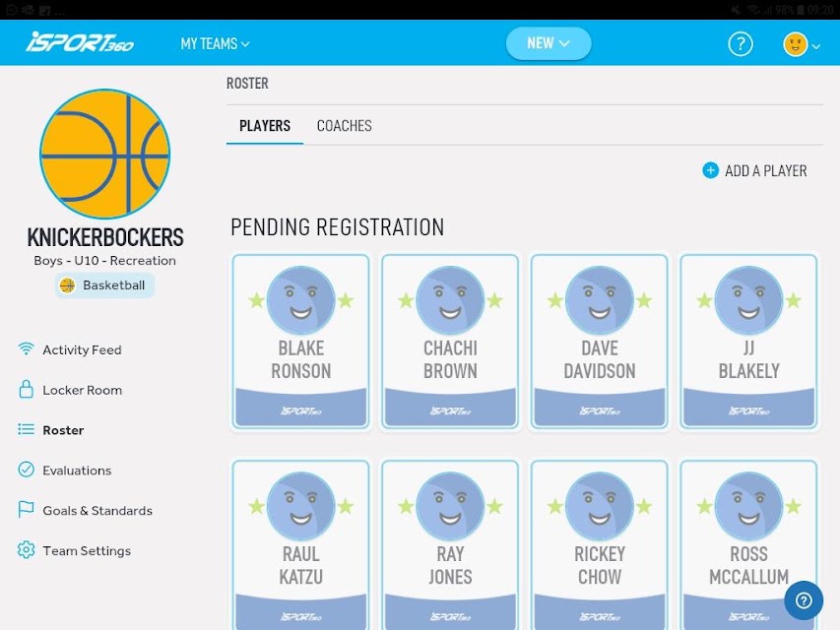Click the iSport360 logo

click(x=80, y=42)
